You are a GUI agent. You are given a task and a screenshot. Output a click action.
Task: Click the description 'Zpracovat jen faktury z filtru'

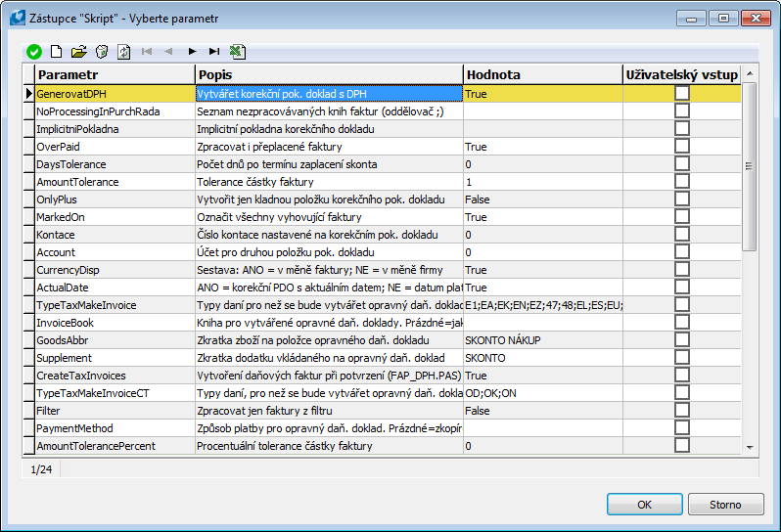click(x=264, y=411)
